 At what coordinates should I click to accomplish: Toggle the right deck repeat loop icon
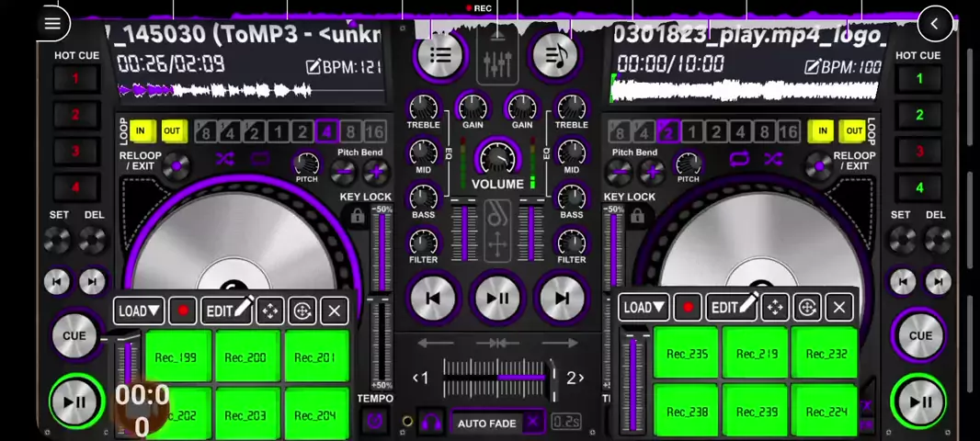[x=739, y=160]
